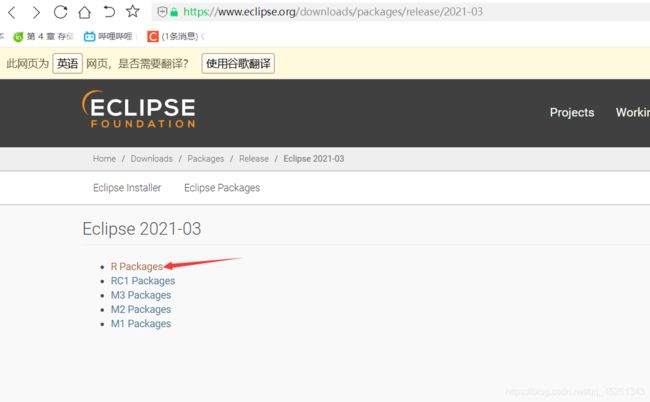
Task: Open the 英语 language dropdown
Action: 68,63
